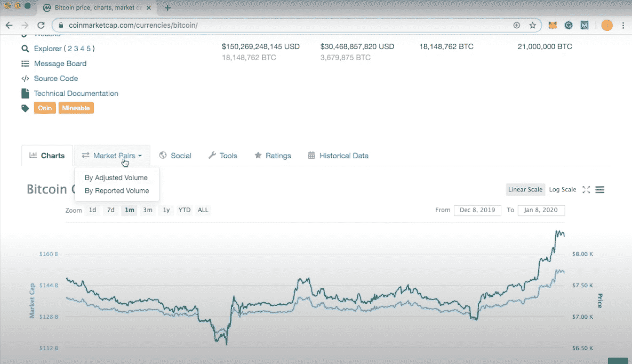This screenshot has width=632, height=364.
Task: Open the MetaMask fox extension
Action: [x=552, y=25]
